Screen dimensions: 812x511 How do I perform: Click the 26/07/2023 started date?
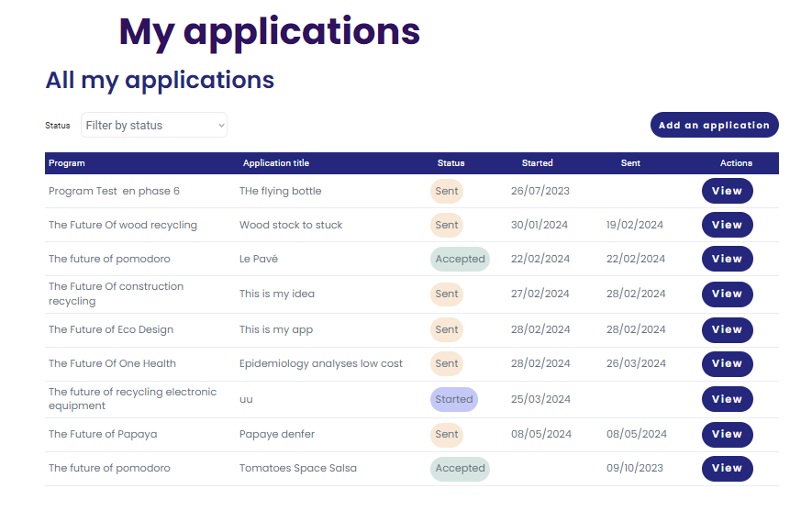pyautogui.click(x=540, y=191)
